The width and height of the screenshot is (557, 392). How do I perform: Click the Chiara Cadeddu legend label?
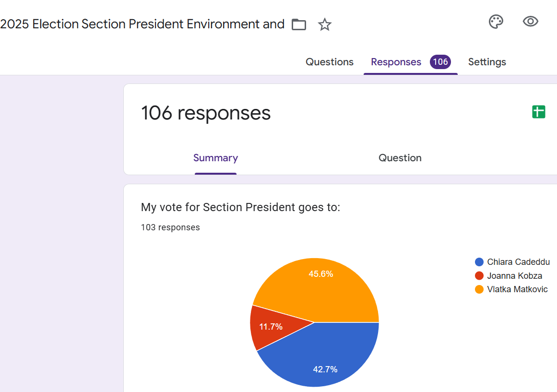pos(518,262)
